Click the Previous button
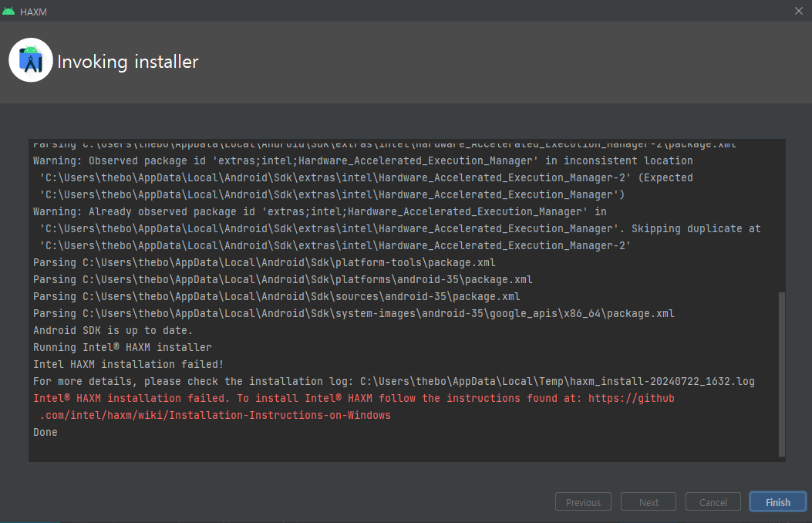Screen dimensions: 812x523 tap(583, 501)
